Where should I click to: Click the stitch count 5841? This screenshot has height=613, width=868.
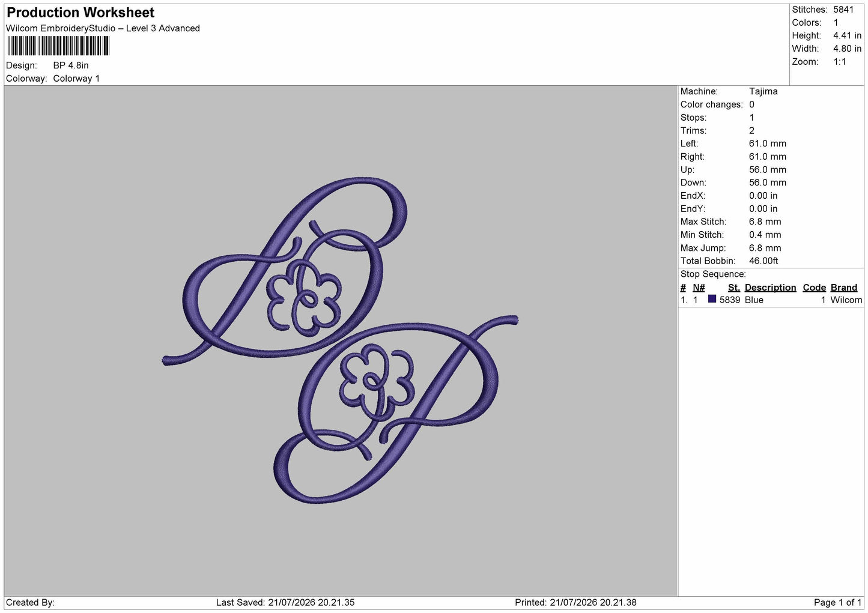[843, 10]
